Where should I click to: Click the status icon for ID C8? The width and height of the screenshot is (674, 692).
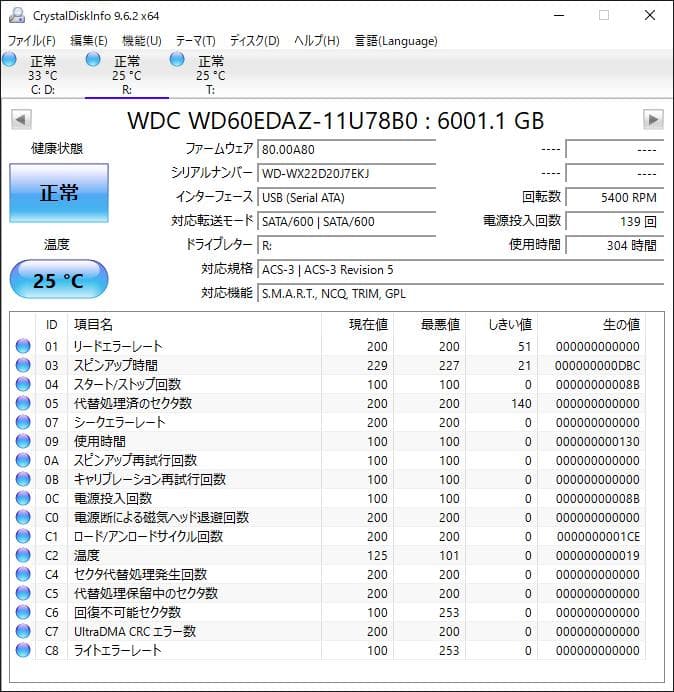pos(23,650)
